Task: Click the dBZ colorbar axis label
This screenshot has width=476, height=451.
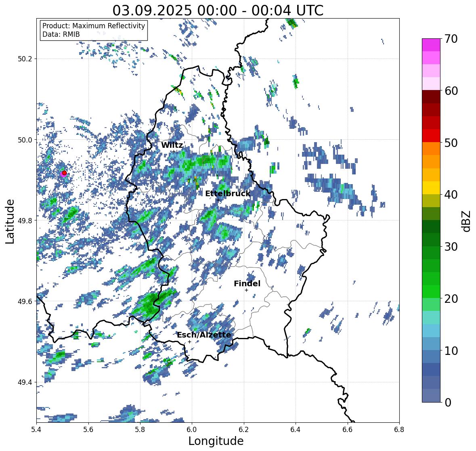Action: [467, 221]
